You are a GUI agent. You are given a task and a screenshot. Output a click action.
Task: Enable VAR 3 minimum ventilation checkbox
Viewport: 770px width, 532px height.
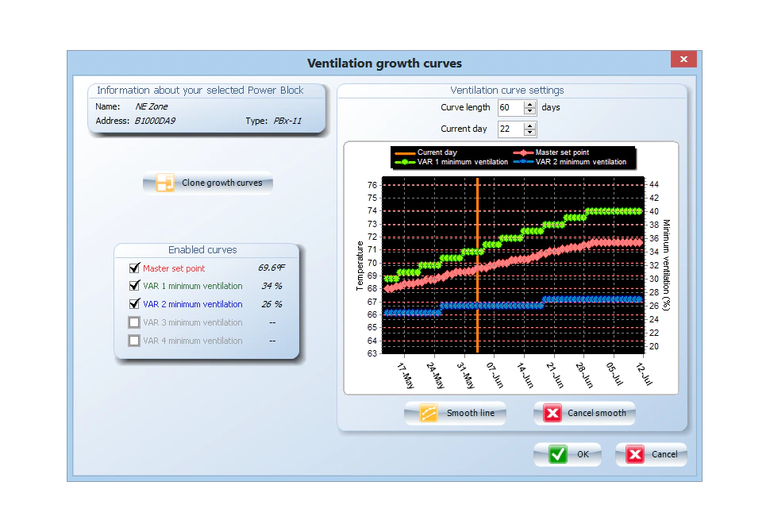134,322
